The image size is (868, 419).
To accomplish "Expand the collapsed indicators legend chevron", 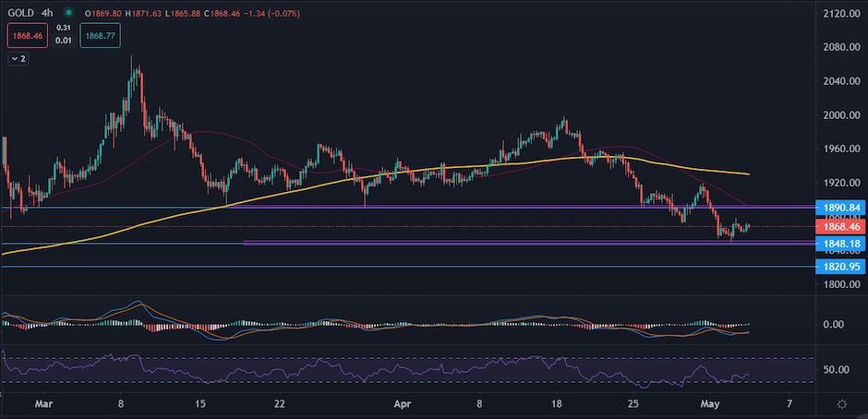I will [x=18, y=59].
